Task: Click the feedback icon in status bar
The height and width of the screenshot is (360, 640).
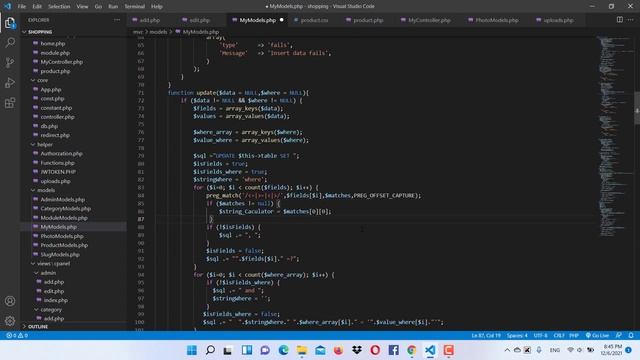Action: click(x=619, y=335)
